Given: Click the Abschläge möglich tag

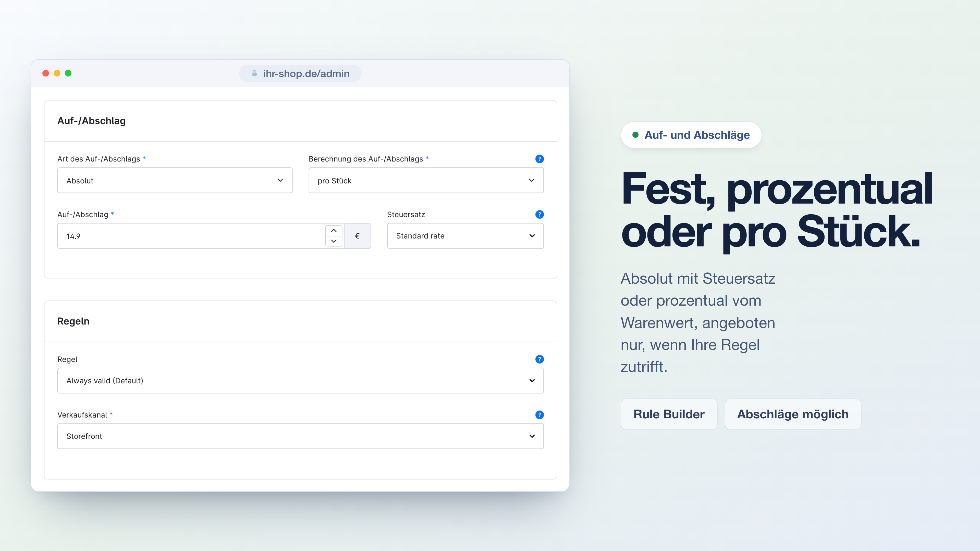Looking at the screenshot, I should tap(792, 414).
